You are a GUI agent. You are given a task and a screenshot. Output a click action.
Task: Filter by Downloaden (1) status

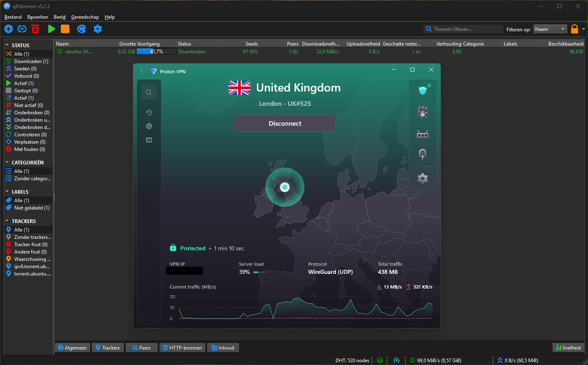tap(29, 61)
